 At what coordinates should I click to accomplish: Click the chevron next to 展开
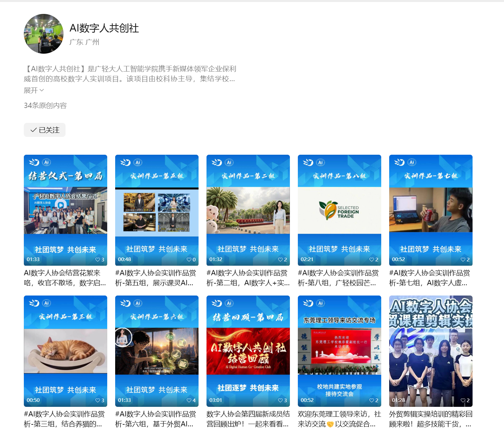[42, 90]
